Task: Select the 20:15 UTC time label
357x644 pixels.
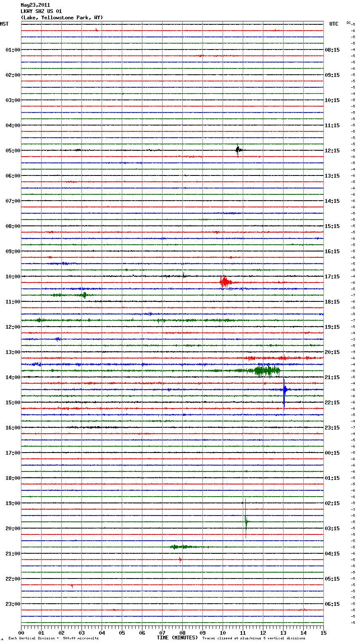Action: tap(332, 352)
